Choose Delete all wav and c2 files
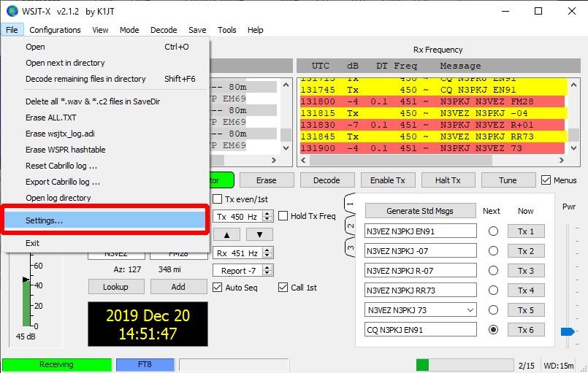 tap(105, 101)
